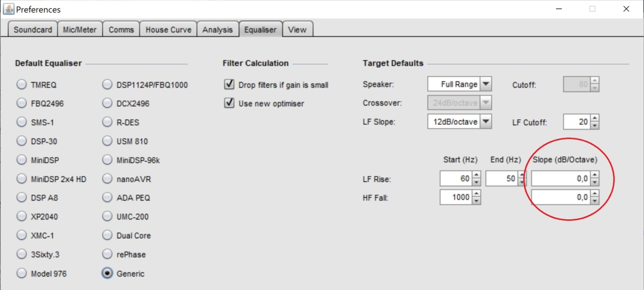Decrease the HF Fall slope value
Image resolution: width=644 pixels, height=290 pixels.
[x=595, y=201]
